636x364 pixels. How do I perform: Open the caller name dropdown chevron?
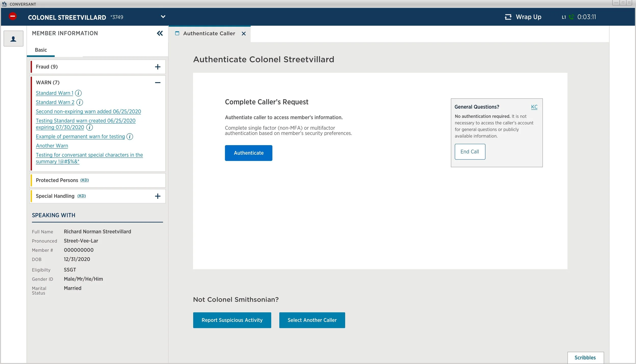[163, 17]
